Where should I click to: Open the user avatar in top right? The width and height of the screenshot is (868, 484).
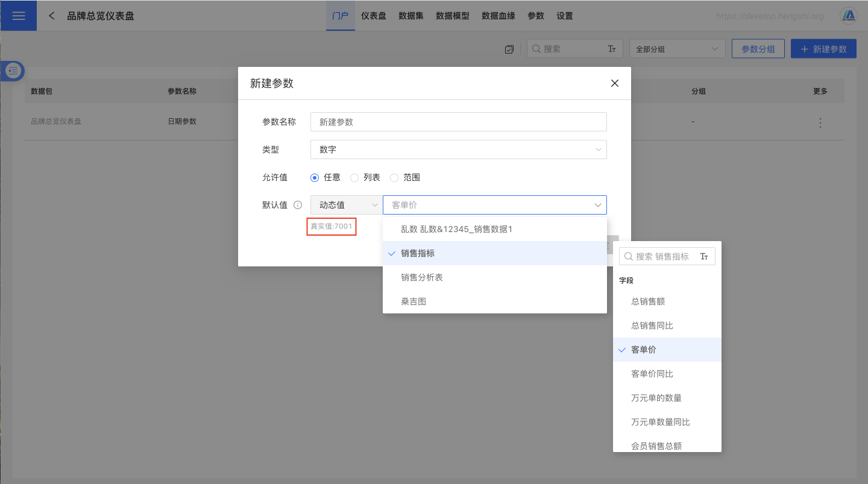pos(849,16)
